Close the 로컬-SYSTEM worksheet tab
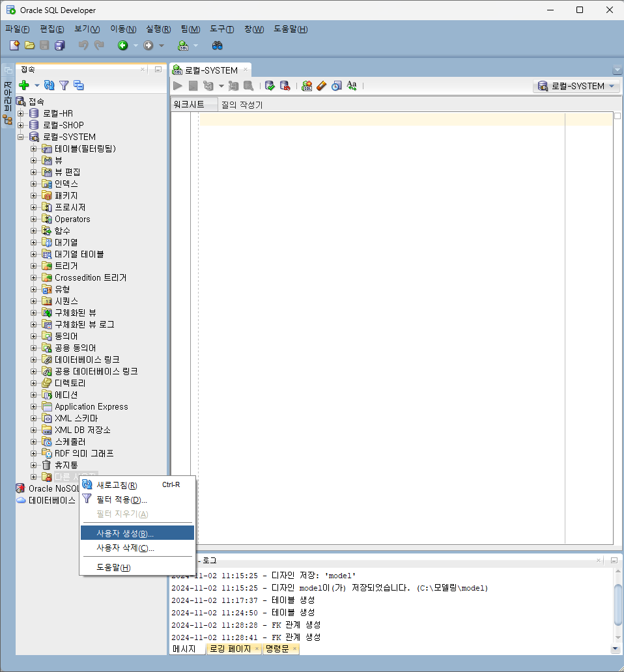 point(246,70)
